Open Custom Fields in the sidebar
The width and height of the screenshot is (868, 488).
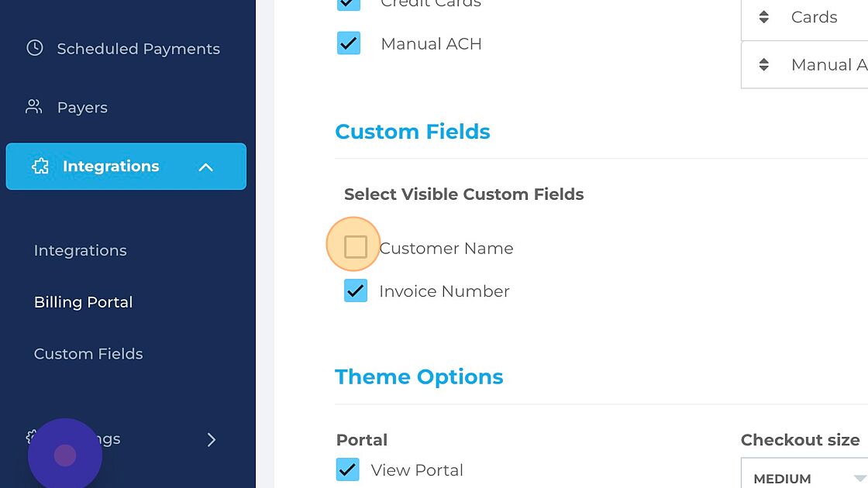[88, 353]
